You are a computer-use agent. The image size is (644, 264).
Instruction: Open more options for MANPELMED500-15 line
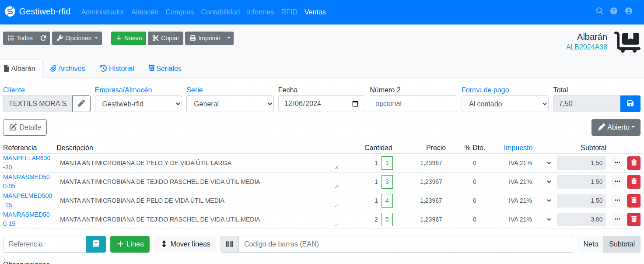617,200
